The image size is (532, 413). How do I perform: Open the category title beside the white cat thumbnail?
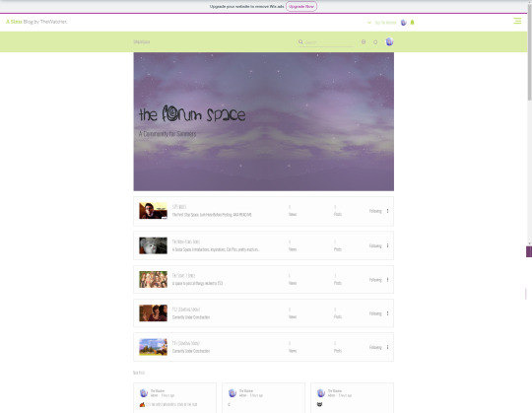pos(186,241)
